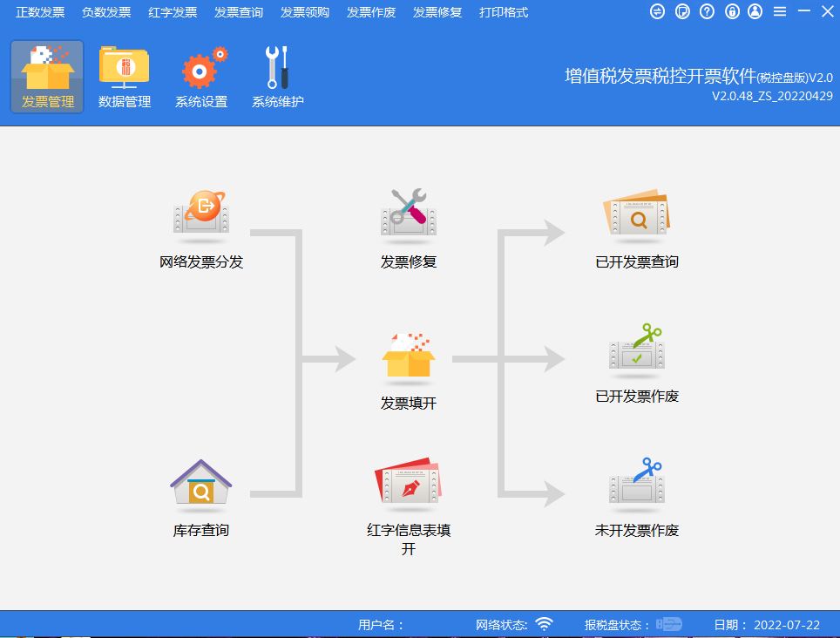Open the 红字发票 menu
Viewport: 840px width, 638px height.
[173, 12]
